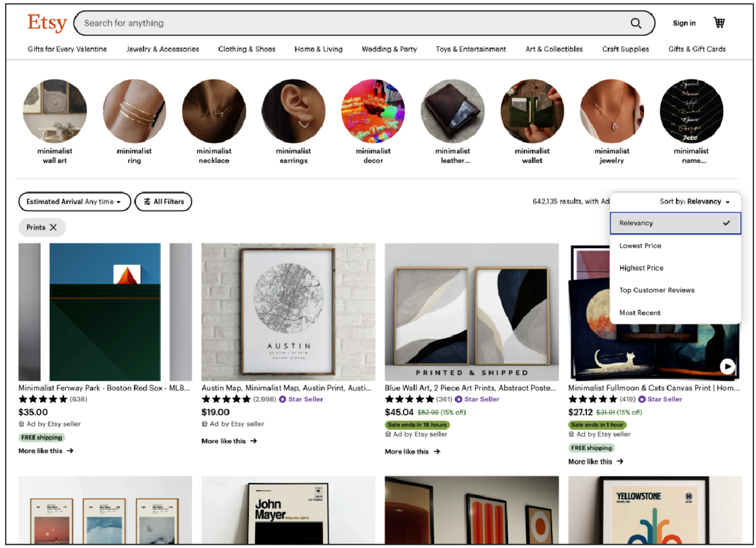
Task: Remove the Prints filter with X
Action: 53,228
